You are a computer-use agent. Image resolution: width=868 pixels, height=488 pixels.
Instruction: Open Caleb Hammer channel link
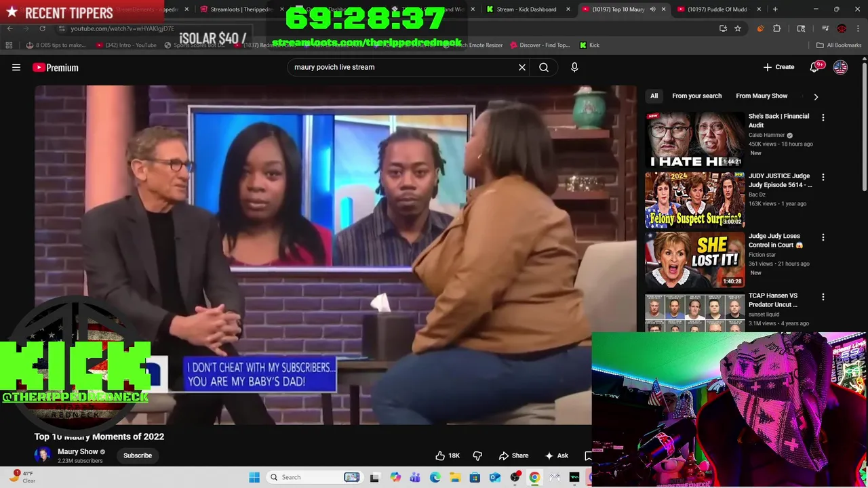766,135
